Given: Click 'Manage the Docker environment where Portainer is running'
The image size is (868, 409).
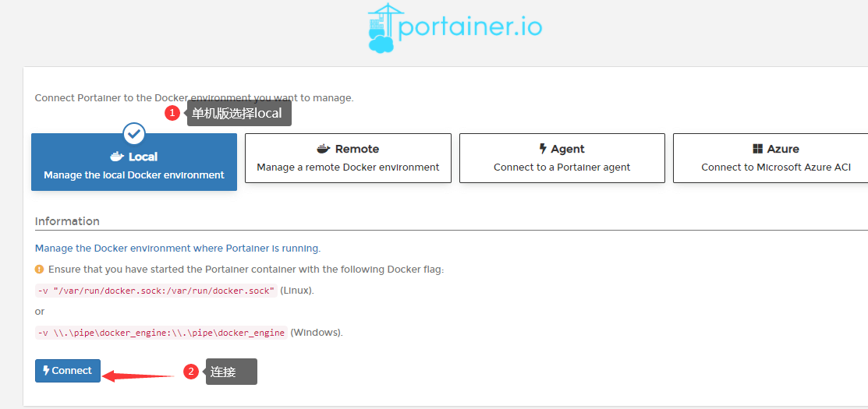Looking at the screenshot, I should (x=178, y=249).
